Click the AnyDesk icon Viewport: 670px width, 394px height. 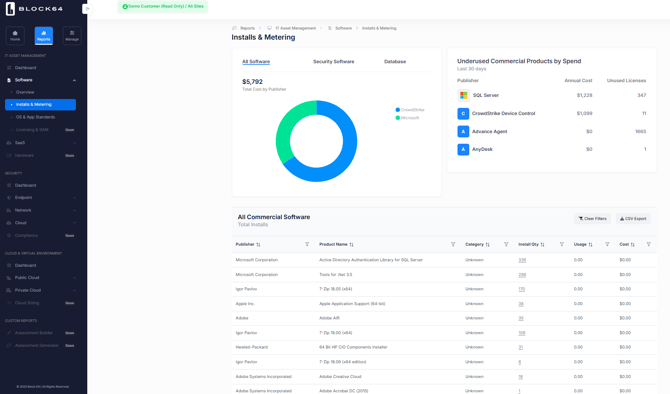(463, 149)
